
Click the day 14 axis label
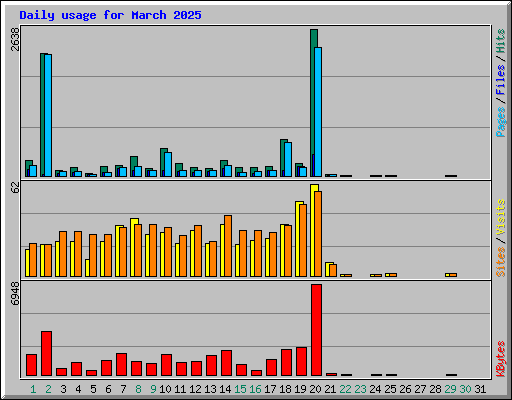click(225, 389)
